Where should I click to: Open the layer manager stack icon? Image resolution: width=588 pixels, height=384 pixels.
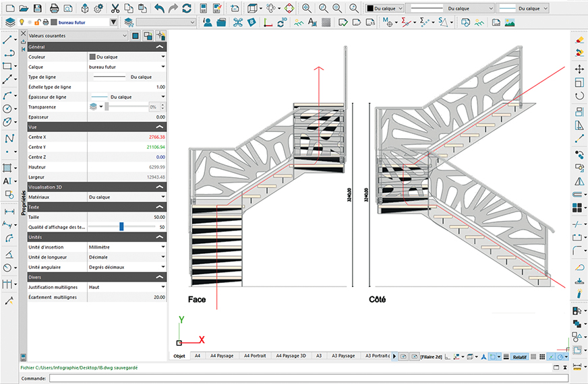pos(9,22)
